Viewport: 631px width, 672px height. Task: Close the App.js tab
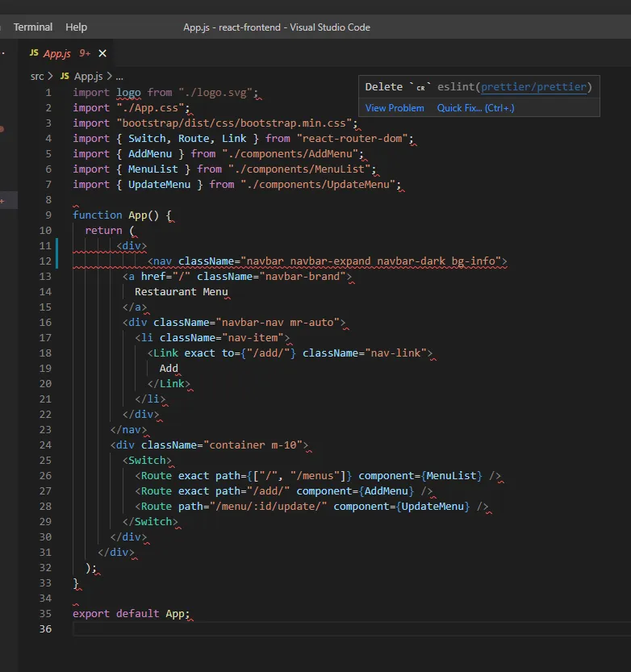(102, 53)
